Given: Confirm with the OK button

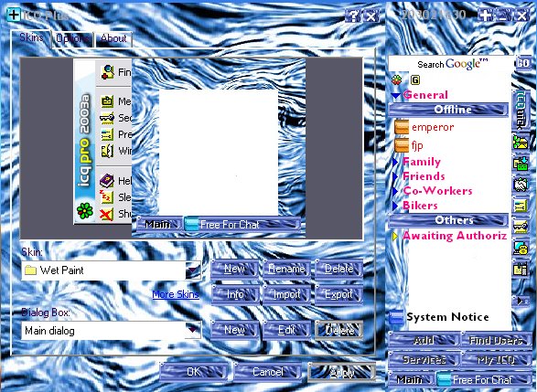Looking at the screenshot, I should pos(194,372).
